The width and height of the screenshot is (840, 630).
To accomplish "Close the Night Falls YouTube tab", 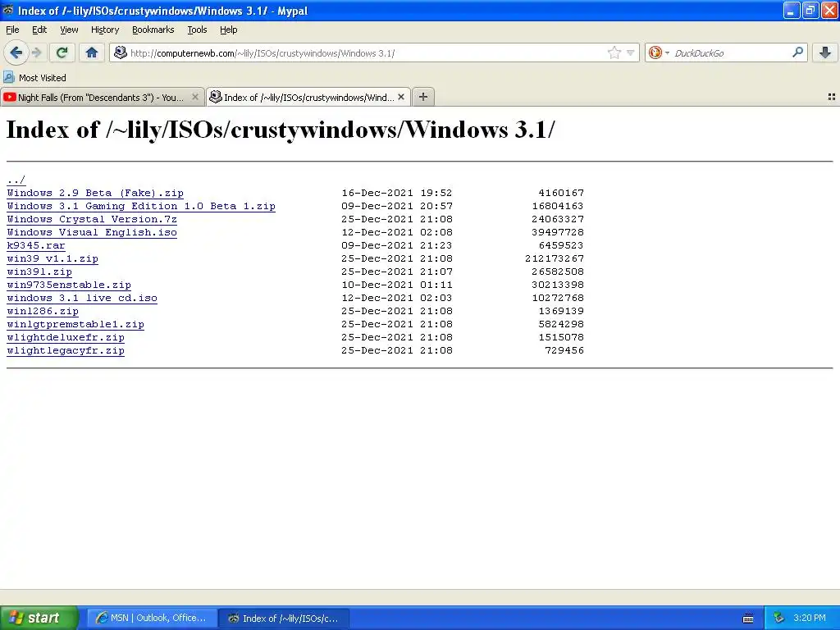I will [195, 97].
